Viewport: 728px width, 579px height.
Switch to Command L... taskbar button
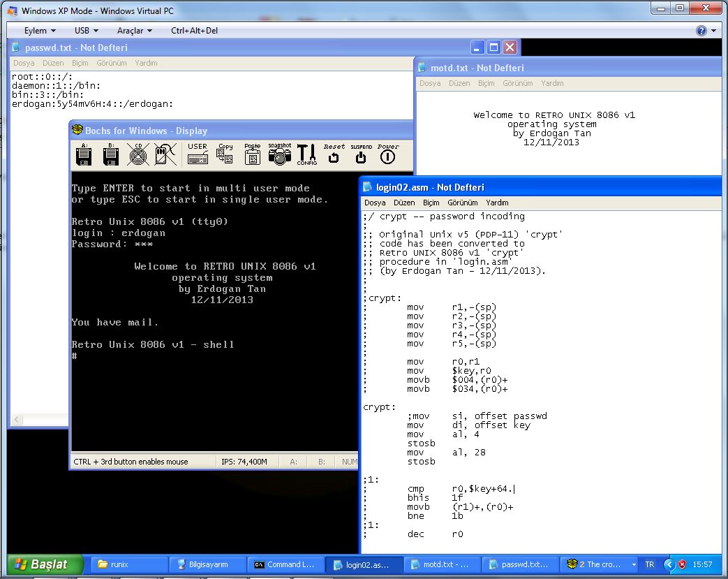(x=285, y=564)
